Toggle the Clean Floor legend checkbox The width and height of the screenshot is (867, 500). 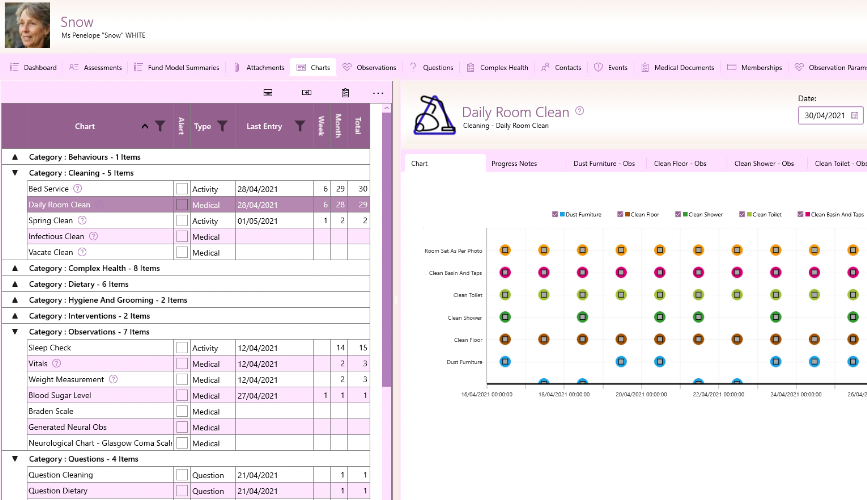tap(620, 214)
